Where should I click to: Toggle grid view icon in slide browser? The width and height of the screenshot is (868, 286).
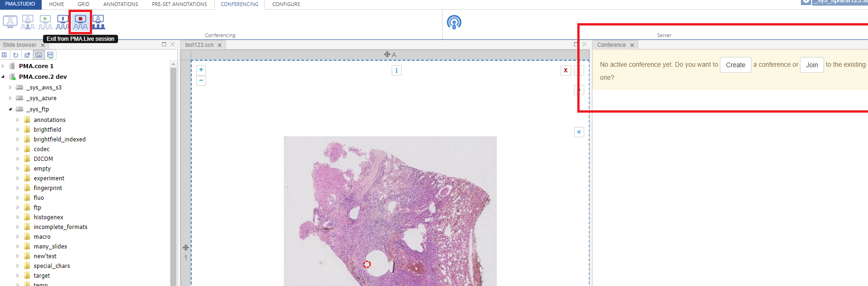pyautogui.click(x=5, y=55)
